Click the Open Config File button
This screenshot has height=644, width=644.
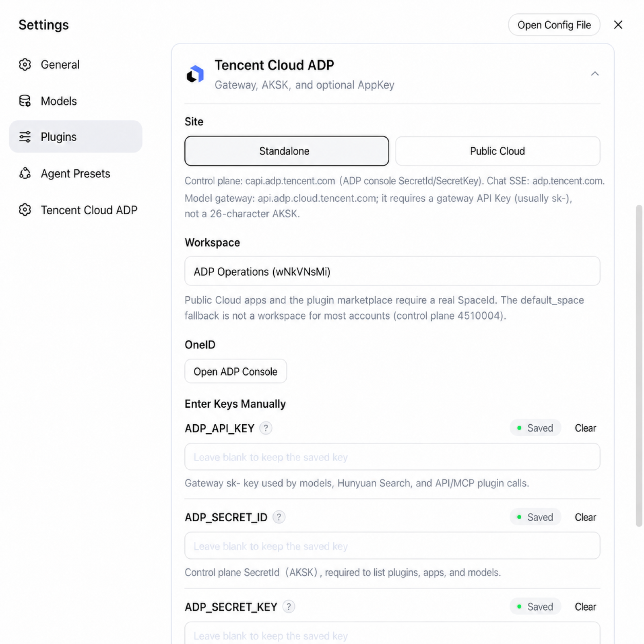(x=554, y=25)
